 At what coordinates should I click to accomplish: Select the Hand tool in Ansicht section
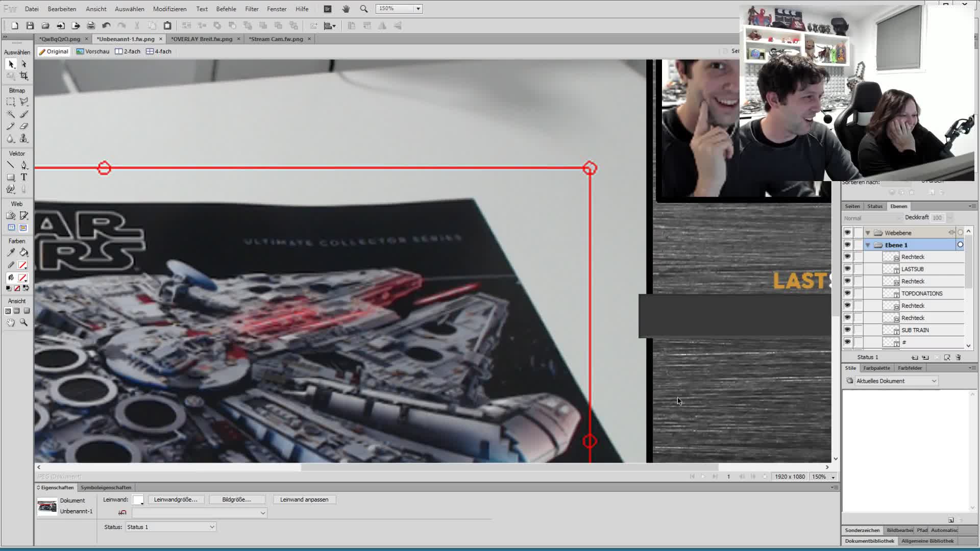(x=11, y=322)
